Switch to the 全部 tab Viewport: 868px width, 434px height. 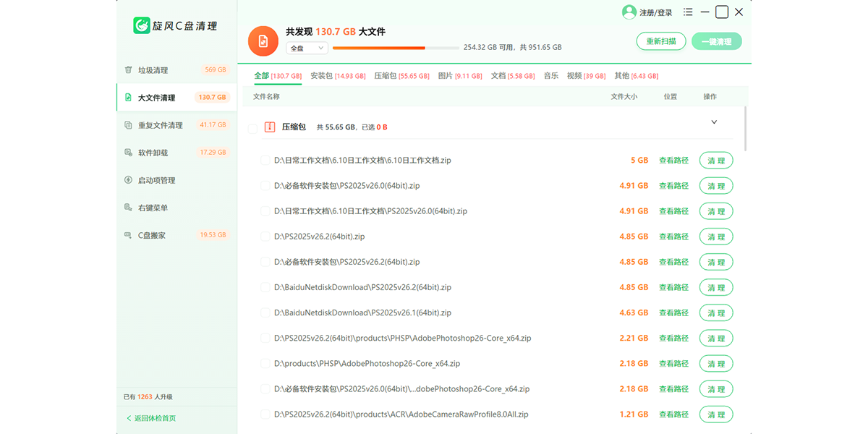tap(278, 76)
